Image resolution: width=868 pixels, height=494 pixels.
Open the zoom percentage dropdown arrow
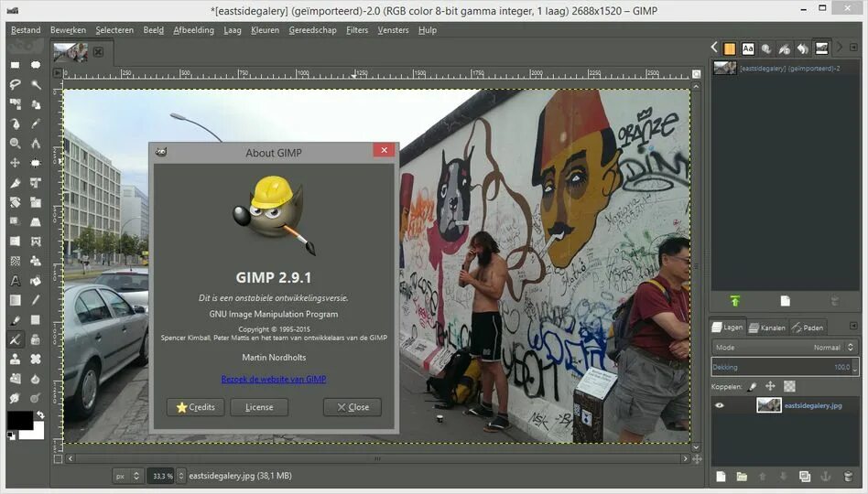180,476
